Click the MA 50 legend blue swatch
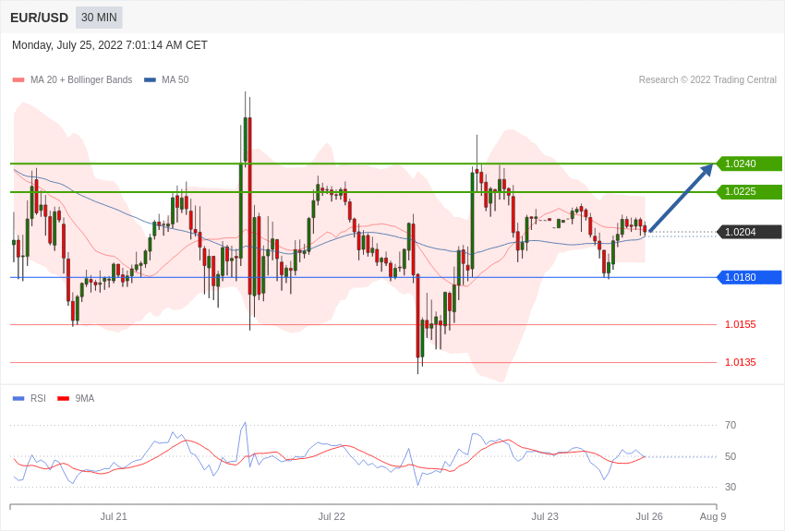 [150, 80]
